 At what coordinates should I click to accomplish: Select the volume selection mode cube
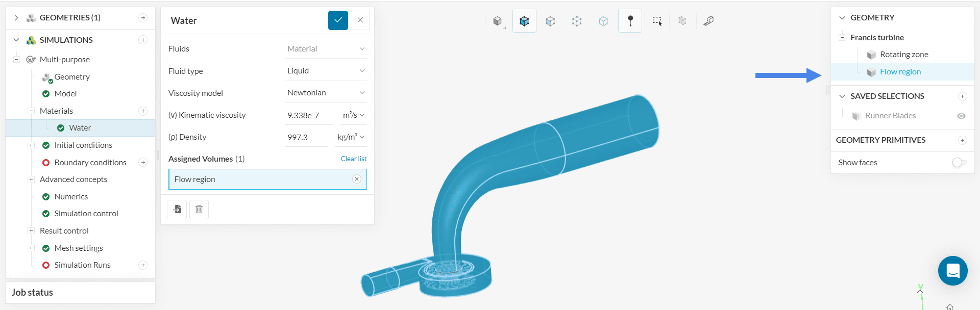coord(524,21)
